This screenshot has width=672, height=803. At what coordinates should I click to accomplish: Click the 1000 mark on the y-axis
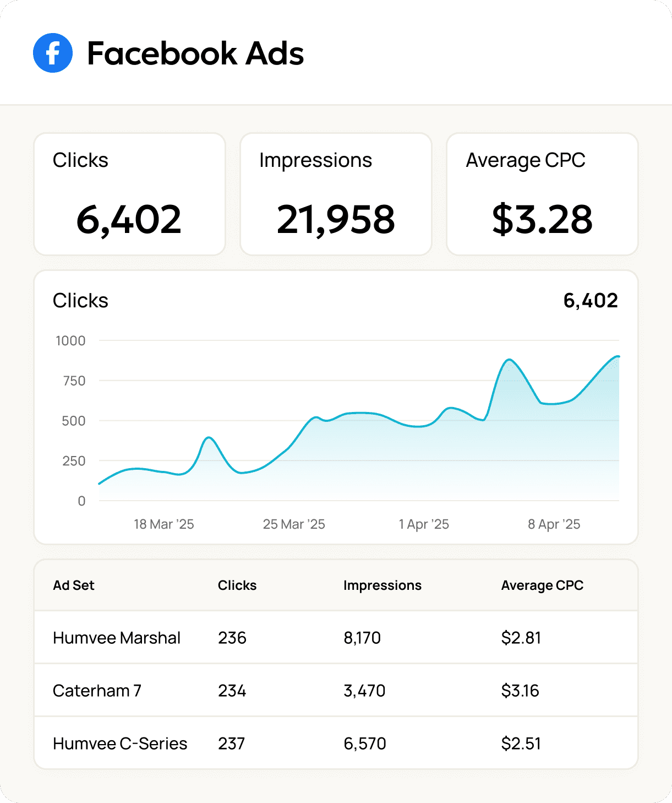[70, 340]
